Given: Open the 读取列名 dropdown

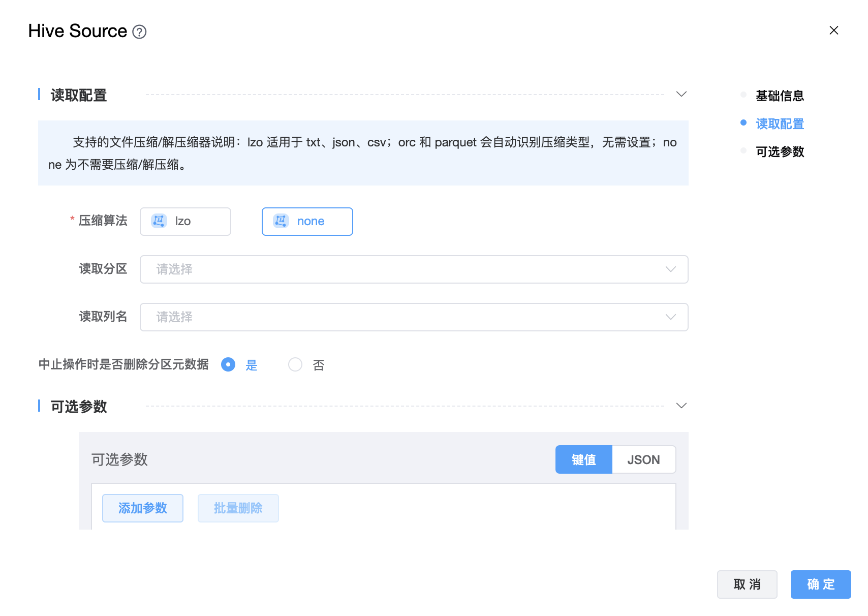Looking at the screenshot, I should pos(414,317).
